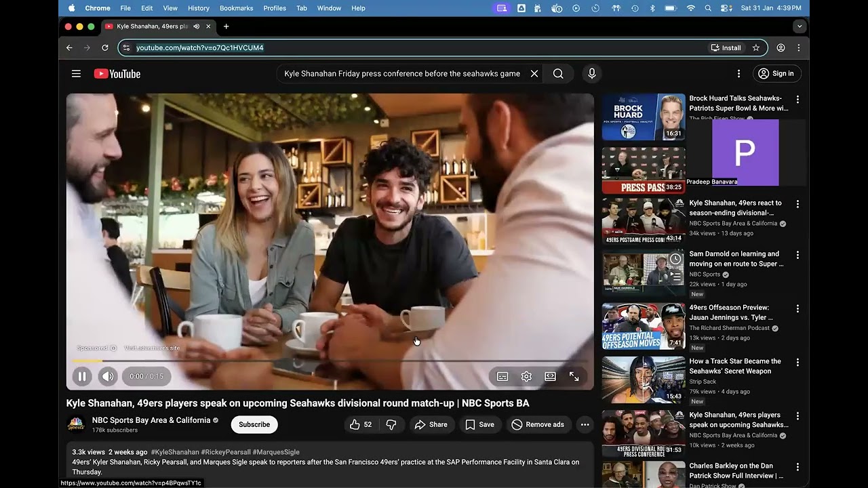Mute the video player volume
The width and height of the screenshot is (868, 488).
click(x=108, y=376)
